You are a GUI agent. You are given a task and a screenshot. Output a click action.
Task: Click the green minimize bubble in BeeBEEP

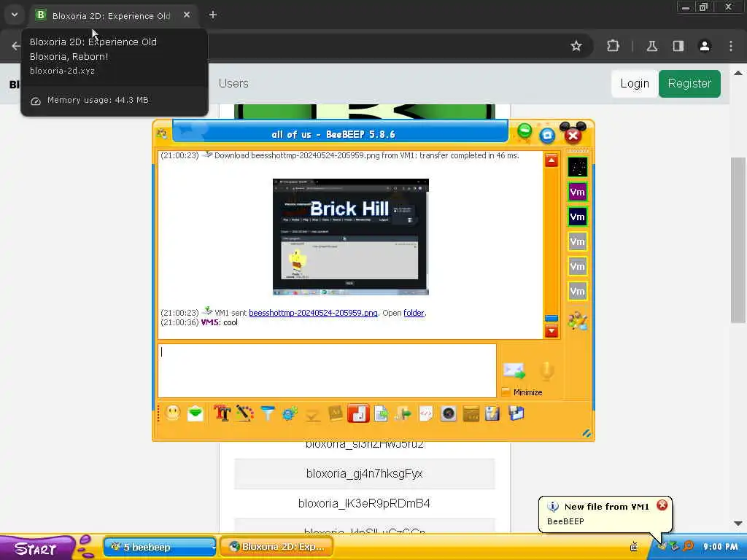point(525,131)
